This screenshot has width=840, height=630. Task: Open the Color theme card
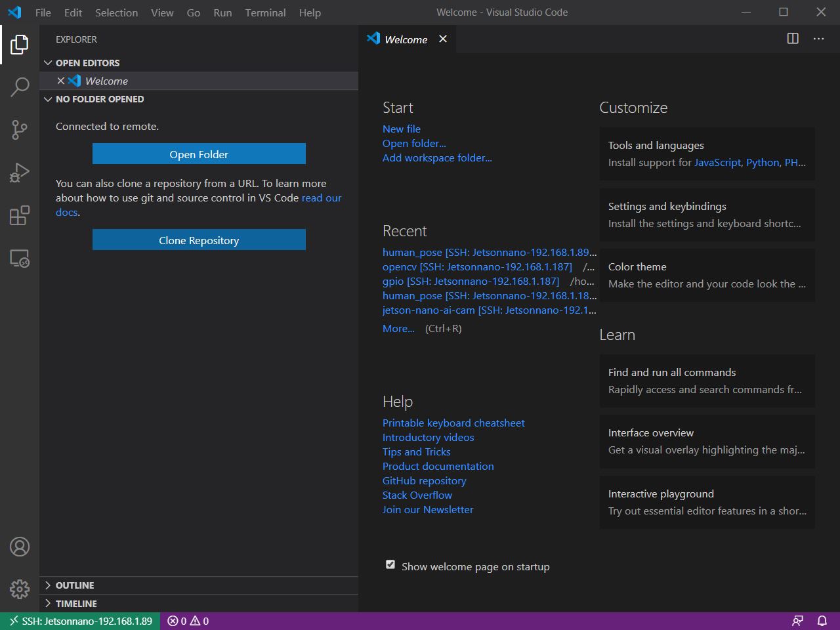707,275
